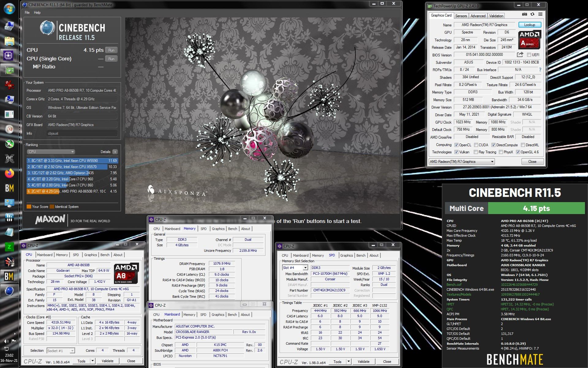Click the Close button in GPU-Z
The height and width of the screenshot is (368, 588).
pos(532,162)
